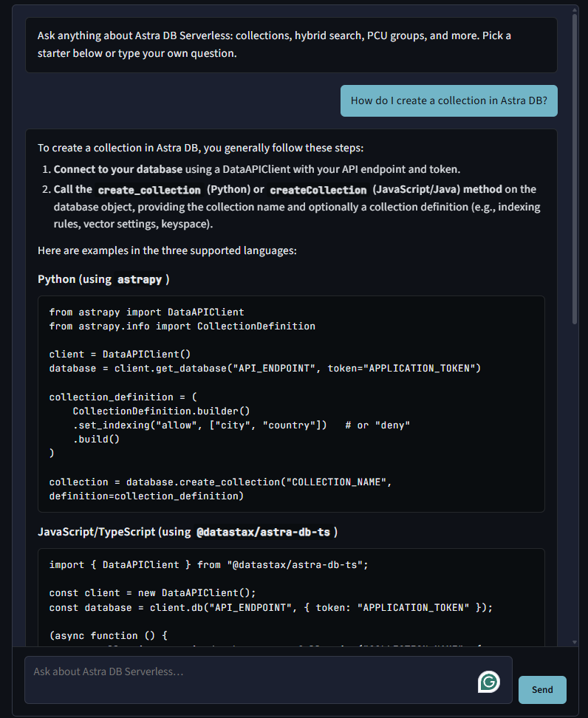The width and height of the screenshot is (588, 718).
Task: Click the 'create_collection' inline code
Action: pos(149,190)
